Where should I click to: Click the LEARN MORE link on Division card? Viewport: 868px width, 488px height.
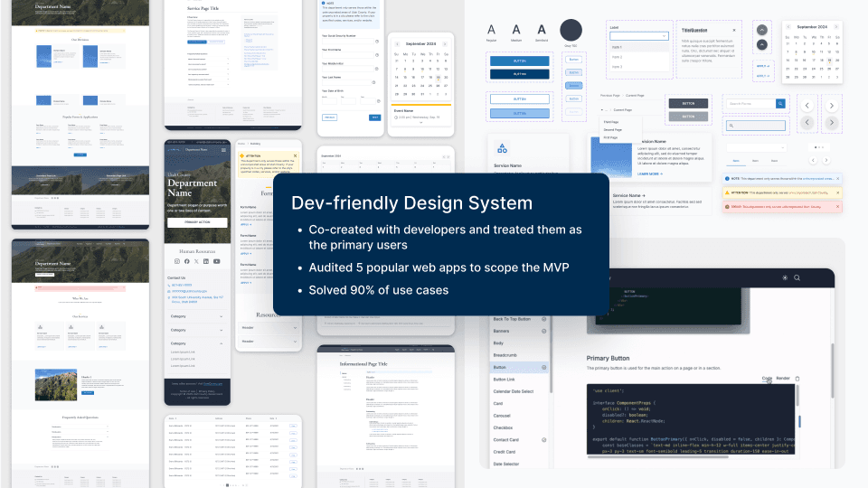[x=650, y=174]
